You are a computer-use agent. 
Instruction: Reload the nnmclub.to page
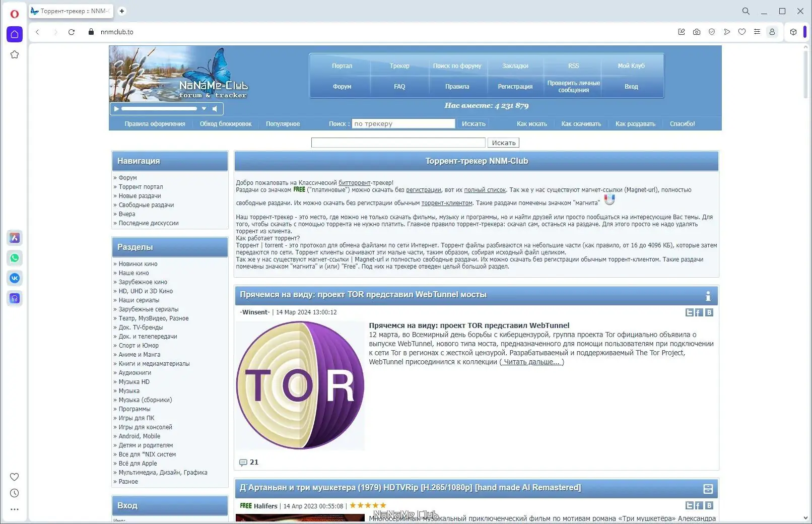[x=72, y=32]
